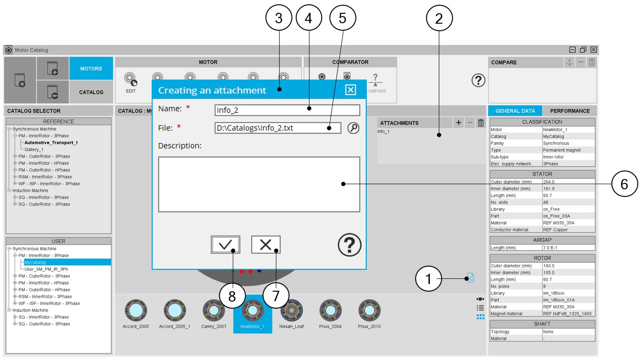Screen dimensions: 644x357
Task: Switch to list view mode
Action: tap(480, 308)
